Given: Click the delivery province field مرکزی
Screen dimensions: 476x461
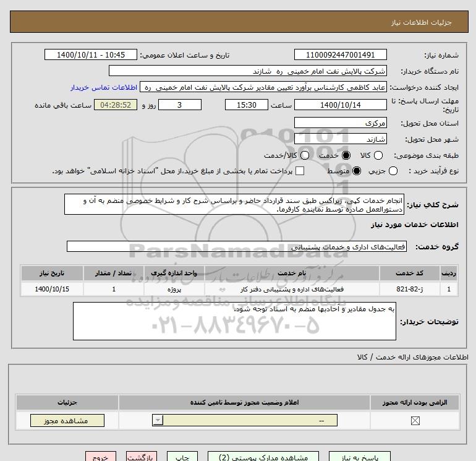Looking at the screenshot, I should pyautogui.click(x=340, y=123).
